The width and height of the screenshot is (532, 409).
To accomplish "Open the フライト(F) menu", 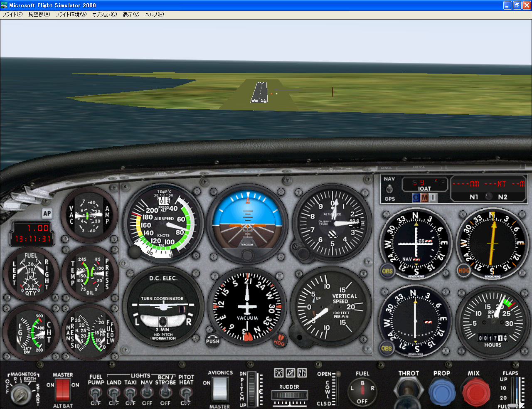I will point(12,15).
